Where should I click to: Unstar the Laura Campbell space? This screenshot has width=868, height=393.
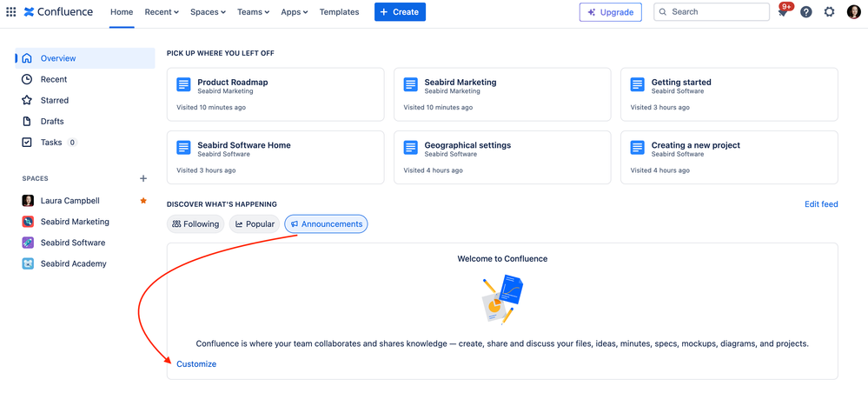click(143, 201)
